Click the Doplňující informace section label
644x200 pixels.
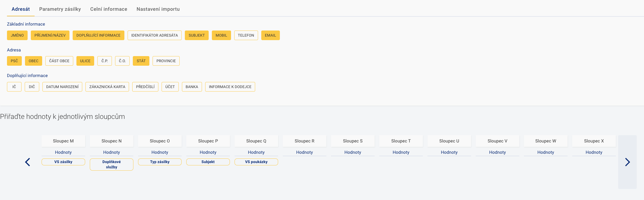(x=27, y=76)
